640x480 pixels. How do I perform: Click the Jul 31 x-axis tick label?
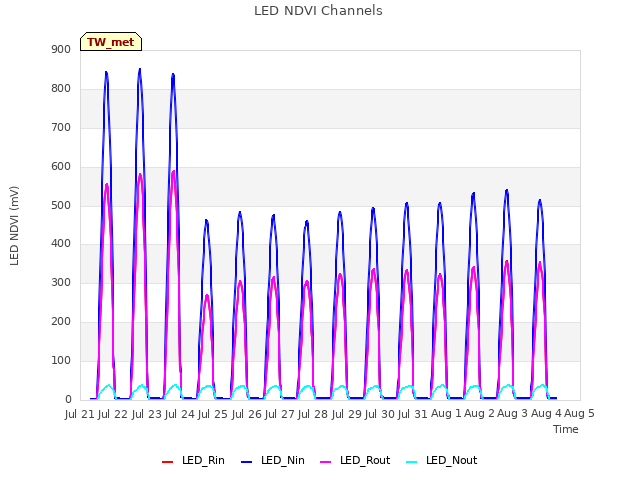coord(413,414)
